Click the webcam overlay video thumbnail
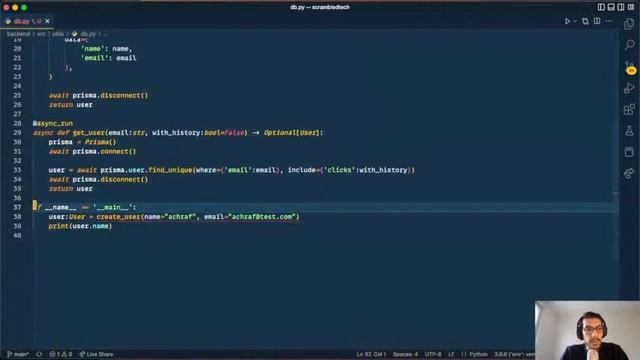 (587, 331)
